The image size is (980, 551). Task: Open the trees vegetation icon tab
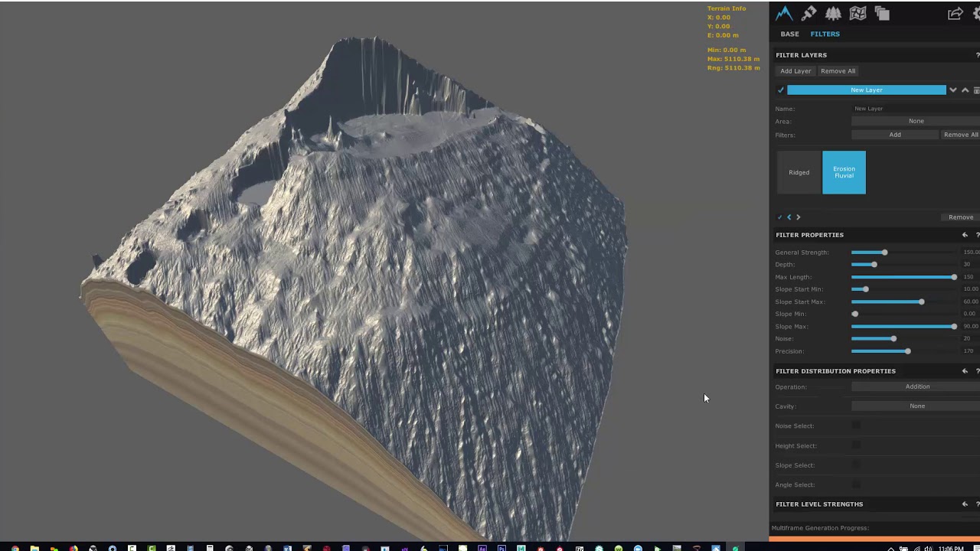[x=833, y=13]
